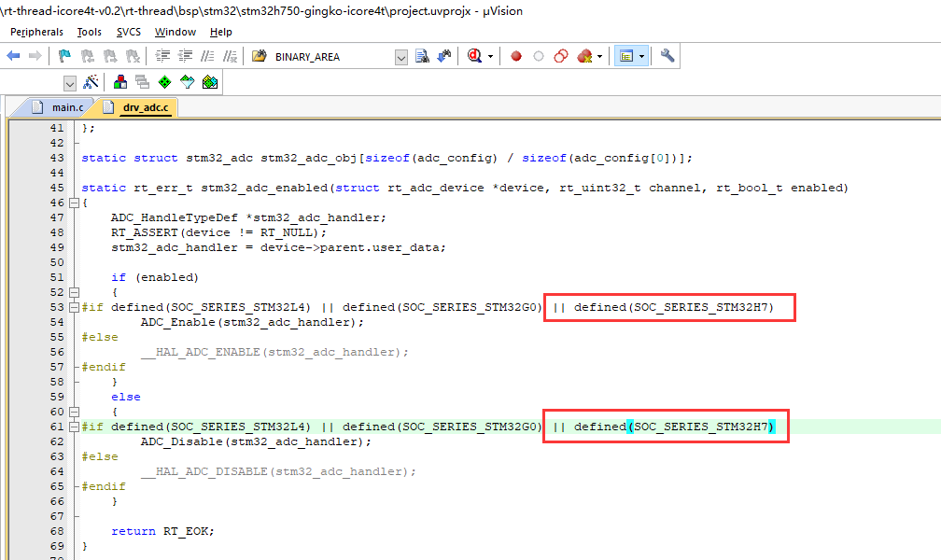Click the Pack Installer icon
This screenshot has height=560, width=941.
click(210, 82)
